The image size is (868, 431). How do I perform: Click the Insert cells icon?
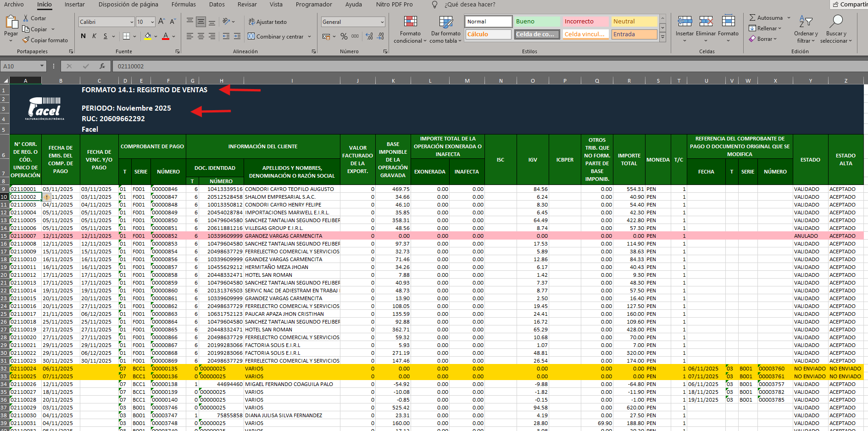point(684,22)
